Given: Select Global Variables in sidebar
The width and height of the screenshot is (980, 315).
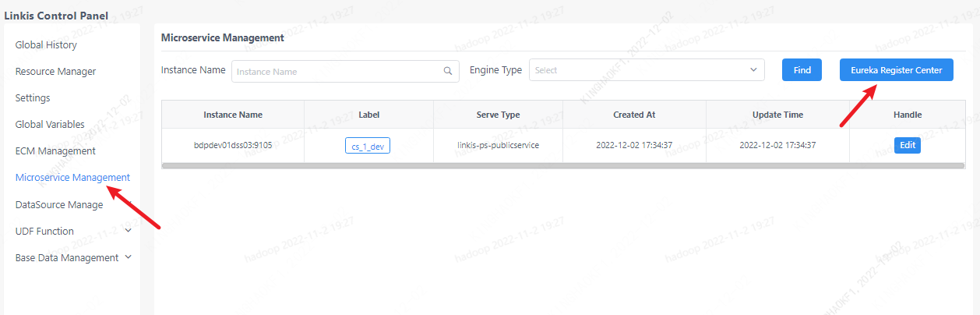Looking at the screenshot, I should [x=50, y=125].
